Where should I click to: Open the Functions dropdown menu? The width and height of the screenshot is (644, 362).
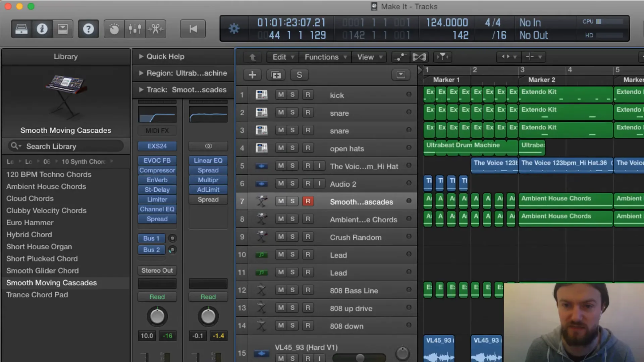point(321,57)
